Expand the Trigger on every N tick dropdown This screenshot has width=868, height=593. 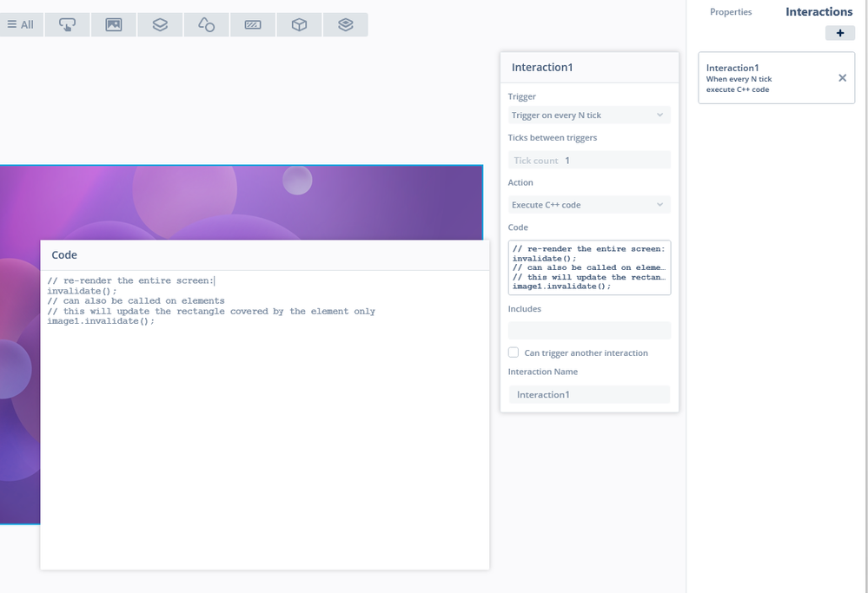point(589,115)
